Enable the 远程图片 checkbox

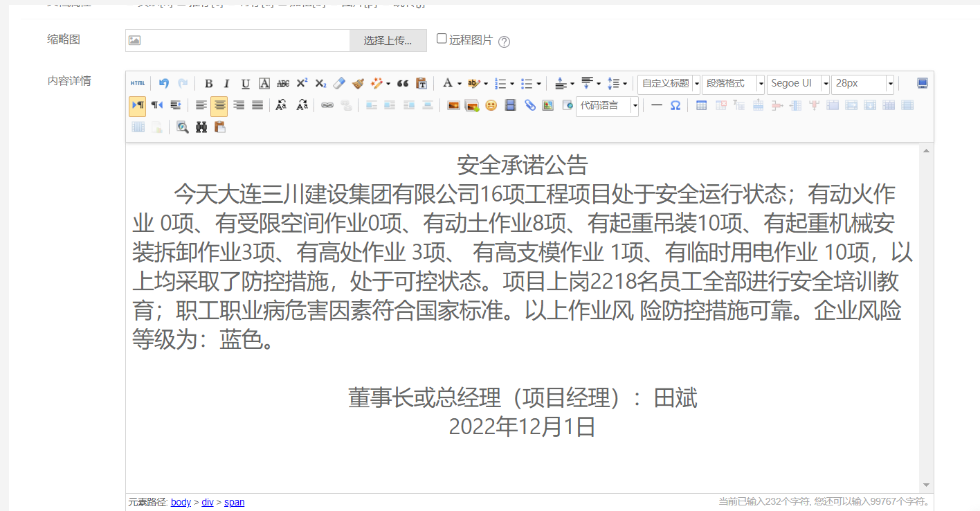pyautogui.click(x=442, y=39)
